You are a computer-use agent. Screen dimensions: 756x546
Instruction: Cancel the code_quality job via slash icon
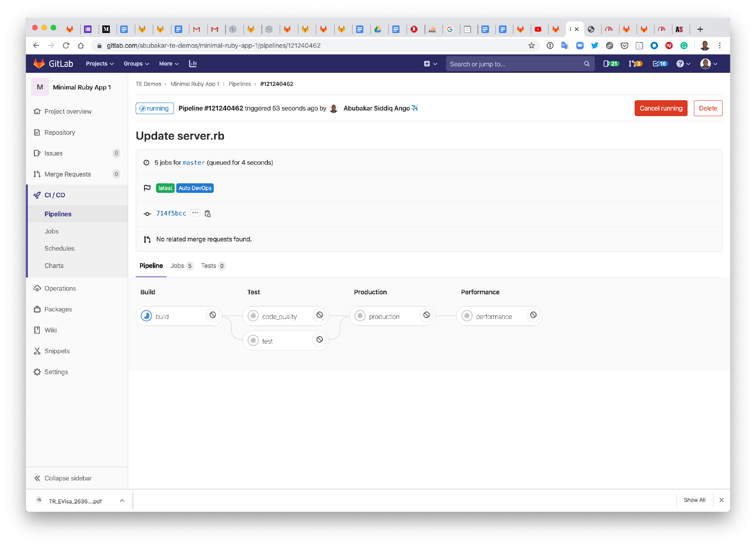point(320,315)
